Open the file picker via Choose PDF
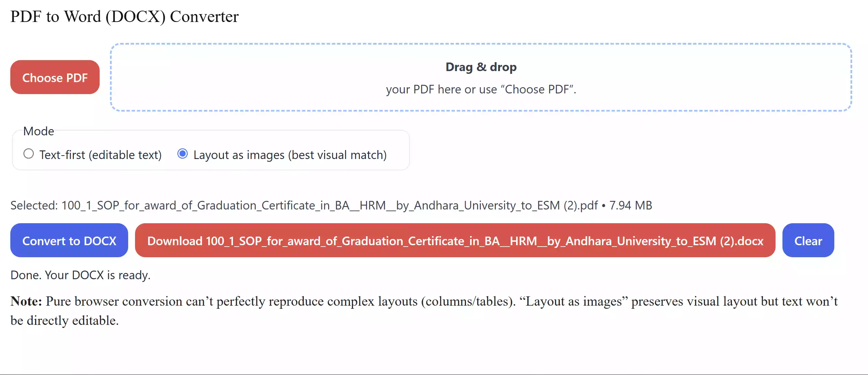This screenshot has width=868, height=375. coord(55,77)
